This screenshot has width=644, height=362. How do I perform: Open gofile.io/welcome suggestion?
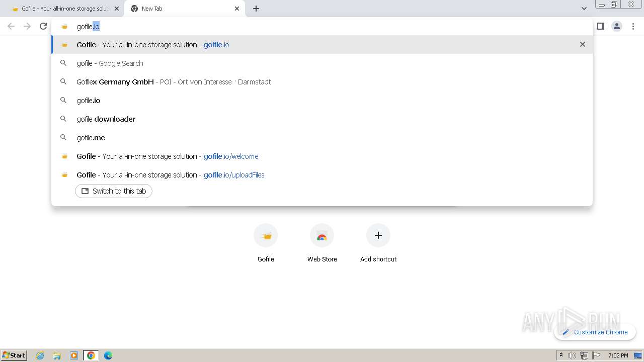(x=322, y=156)
